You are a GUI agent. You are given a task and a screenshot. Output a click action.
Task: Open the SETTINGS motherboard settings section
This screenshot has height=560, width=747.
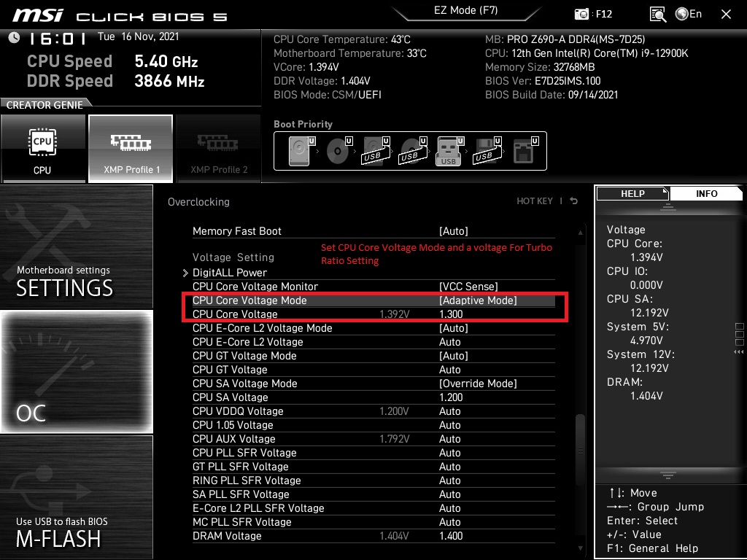[x=76, y=246]
